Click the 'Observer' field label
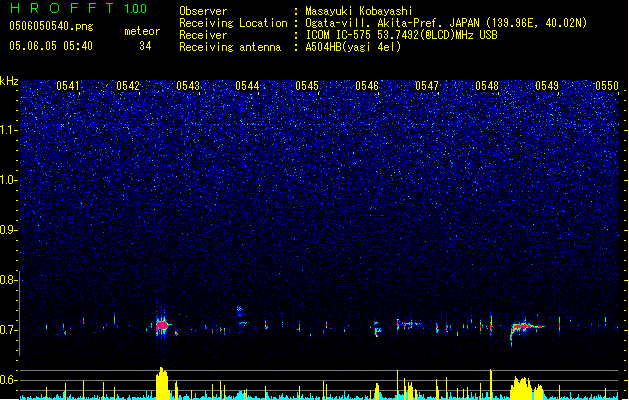This screenshot has height=400, width=629. click(x=203, y=11)
